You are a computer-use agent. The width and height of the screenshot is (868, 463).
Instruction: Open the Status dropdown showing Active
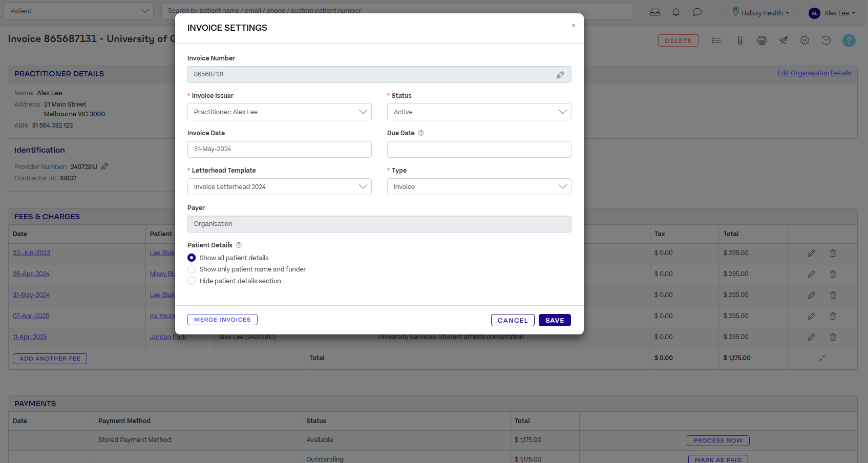(479, 112)
